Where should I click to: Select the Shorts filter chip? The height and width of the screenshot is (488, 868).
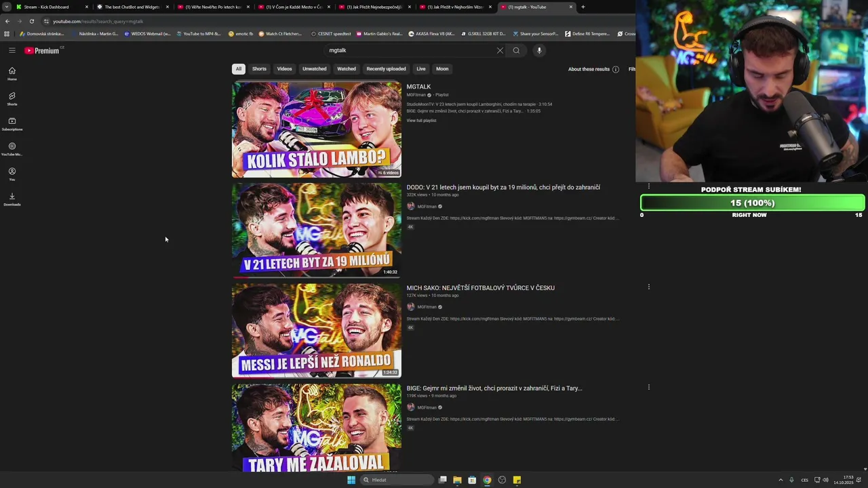259,68
